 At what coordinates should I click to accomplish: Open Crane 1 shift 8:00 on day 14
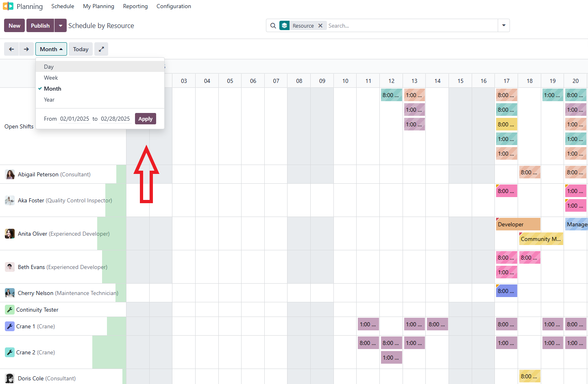click(x=438, y=324)
